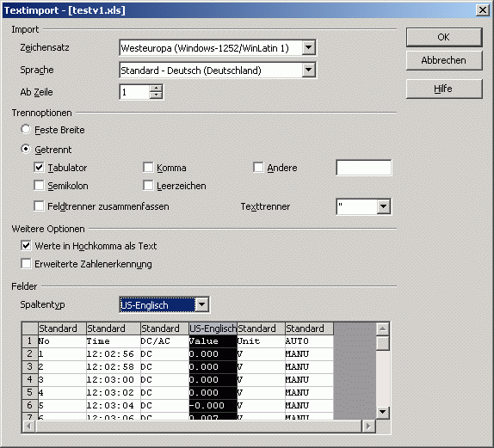Click the Value cell in row 1
Image resolution: width=494 pixels, height=448 pixels.
point(213,341)
